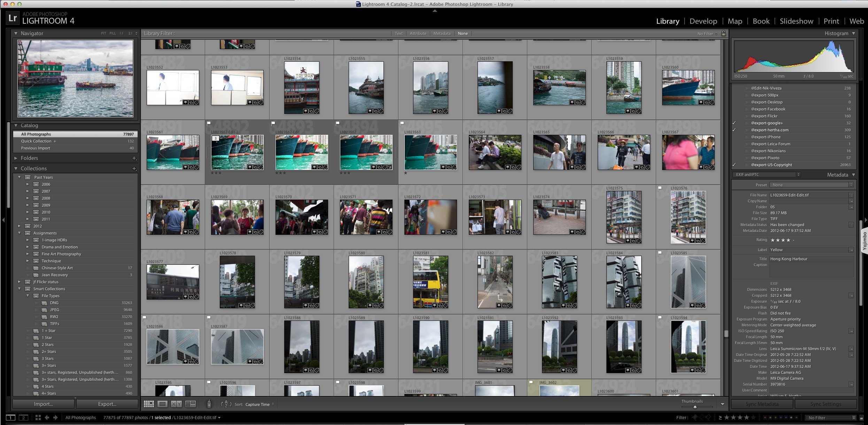
Task: Click the filter lock icon
Action: 724,33
